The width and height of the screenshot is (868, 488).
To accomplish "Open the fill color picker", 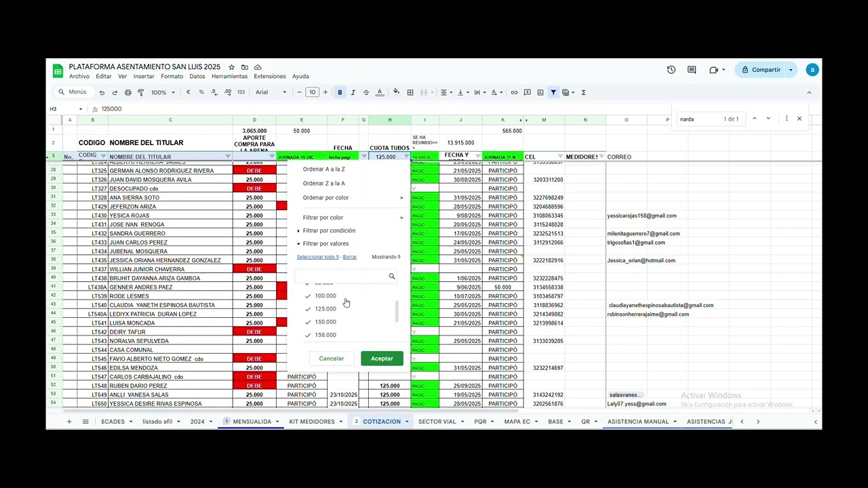I will tap(397, 92).
